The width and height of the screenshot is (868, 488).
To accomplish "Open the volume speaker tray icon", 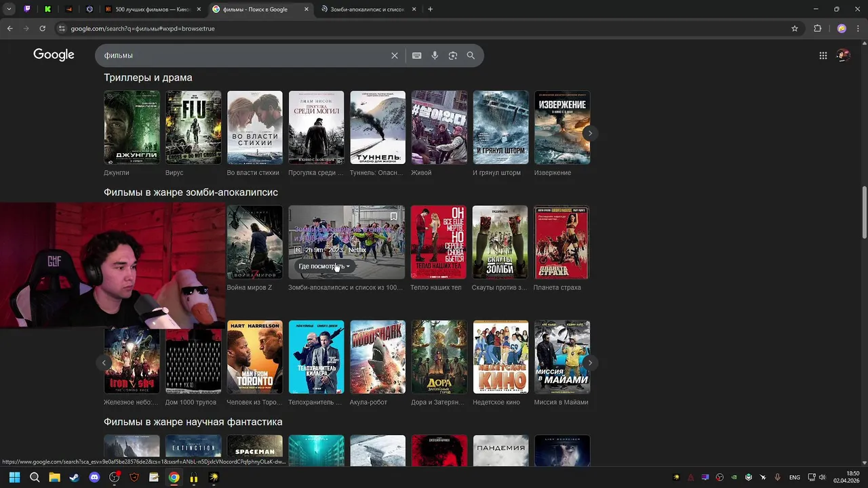I will point(821,477).
